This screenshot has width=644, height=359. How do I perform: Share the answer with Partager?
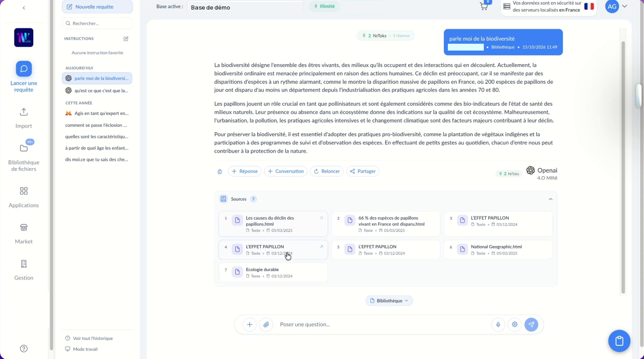tap(363, 171)
